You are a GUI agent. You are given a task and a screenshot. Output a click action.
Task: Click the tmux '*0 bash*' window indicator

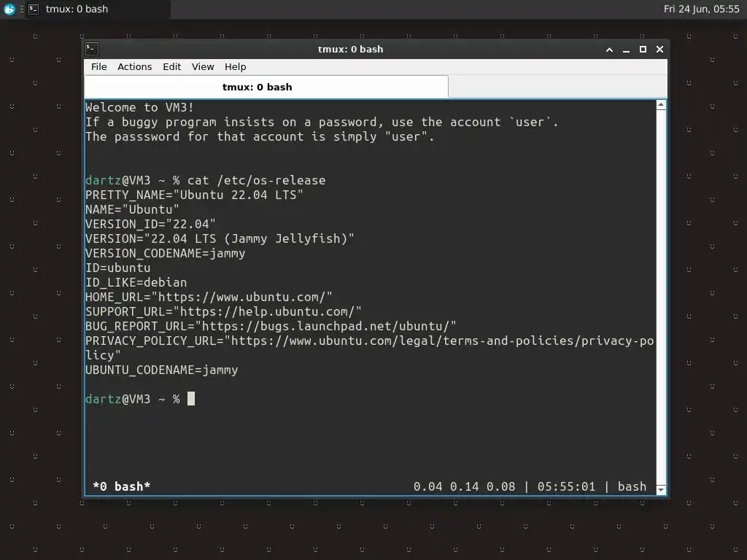122,486
